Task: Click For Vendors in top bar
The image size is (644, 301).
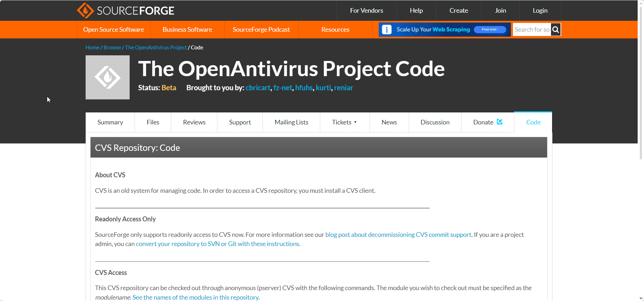Action: (x=366, y=11)
